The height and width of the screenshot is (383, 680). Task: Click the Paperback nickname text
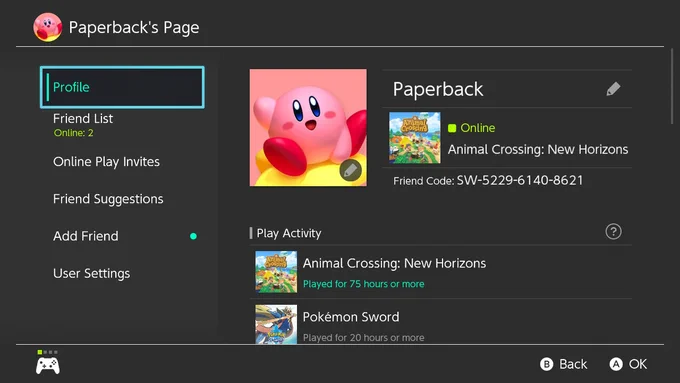438,89
